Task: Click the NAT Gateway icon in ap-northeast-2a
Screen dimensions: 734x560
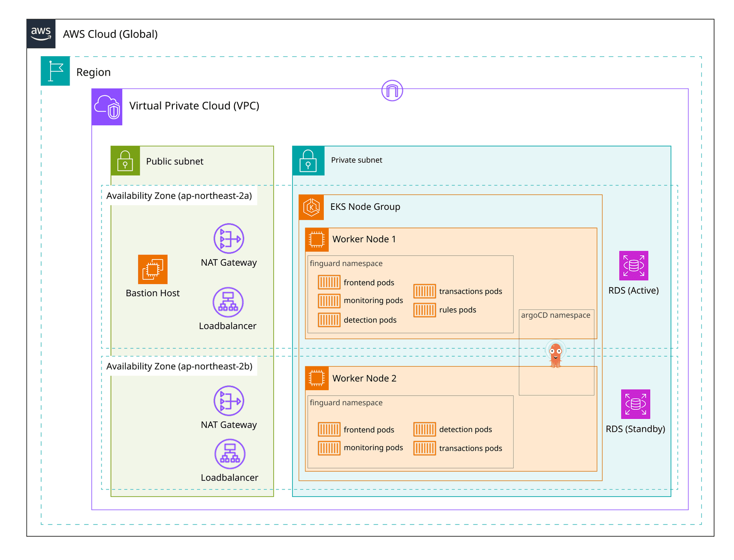Action: click(229, 239)
